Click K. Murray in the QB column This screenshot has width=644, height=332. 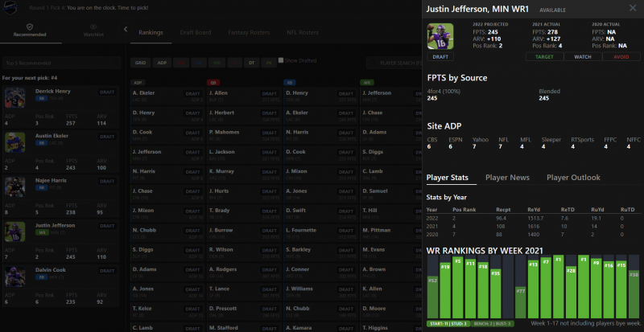pos(221,171)
